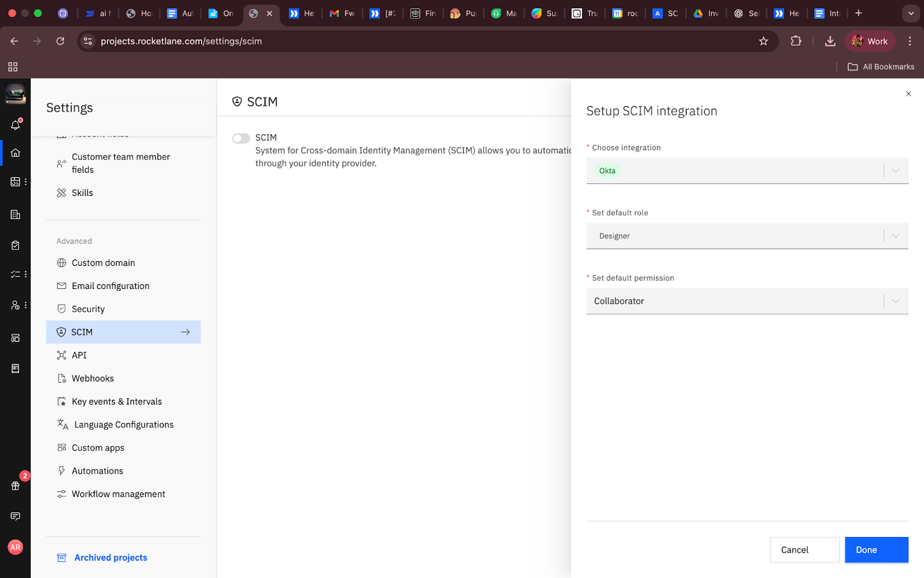
Task: Close the Setup SCIM integration panel
Action: coord(908,94)
